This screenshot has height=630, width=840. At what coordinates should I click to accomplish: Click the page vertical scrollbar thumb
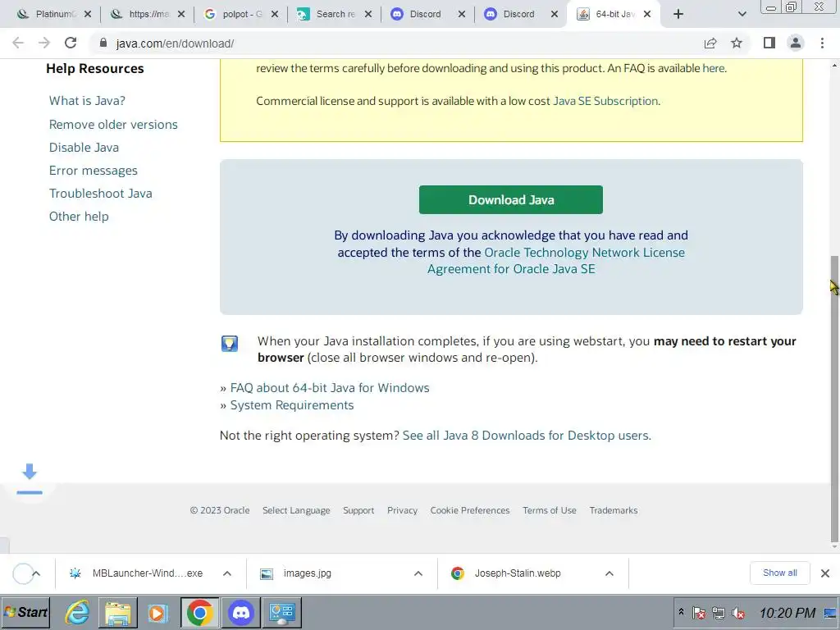click(834, 399)
